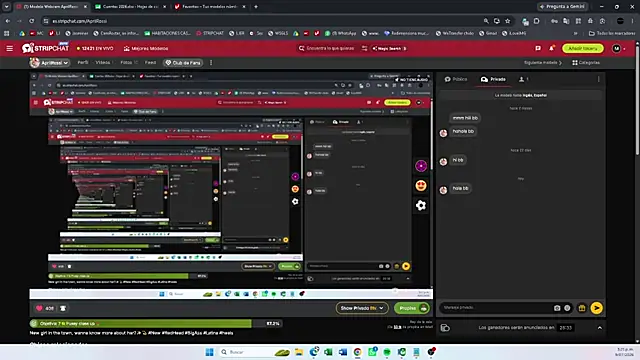Like the stream with the heart counter
Image resolution: width=640 pixels, height=360 pixels.
45,308
